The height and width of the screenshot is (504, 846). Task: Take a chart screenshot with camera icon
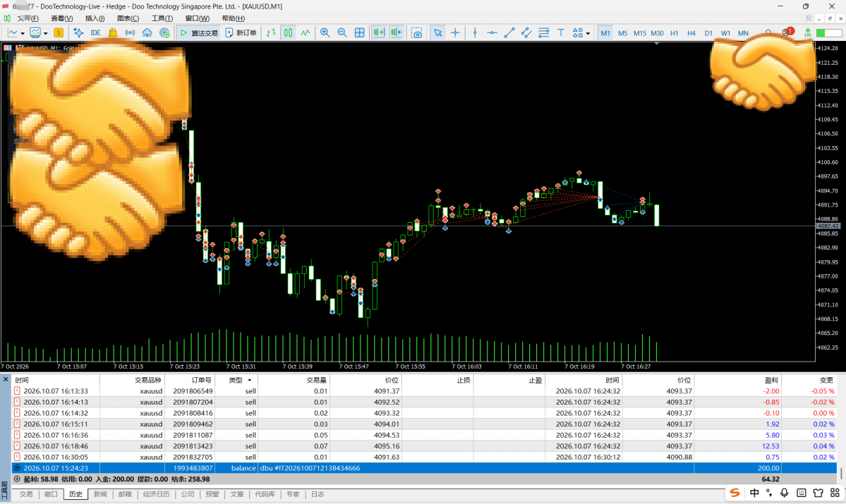pyautogui.click(x=416, y=33)
